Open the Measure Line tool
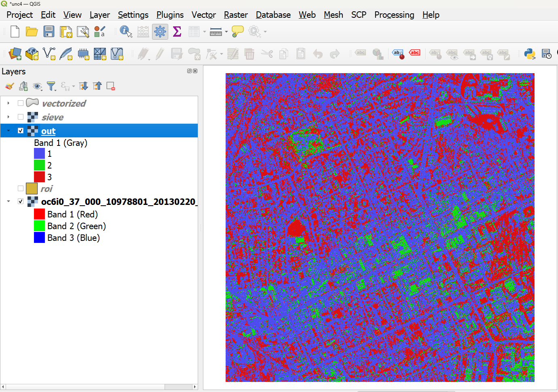The height and width of the screenshot is (392, 558). 215,31
